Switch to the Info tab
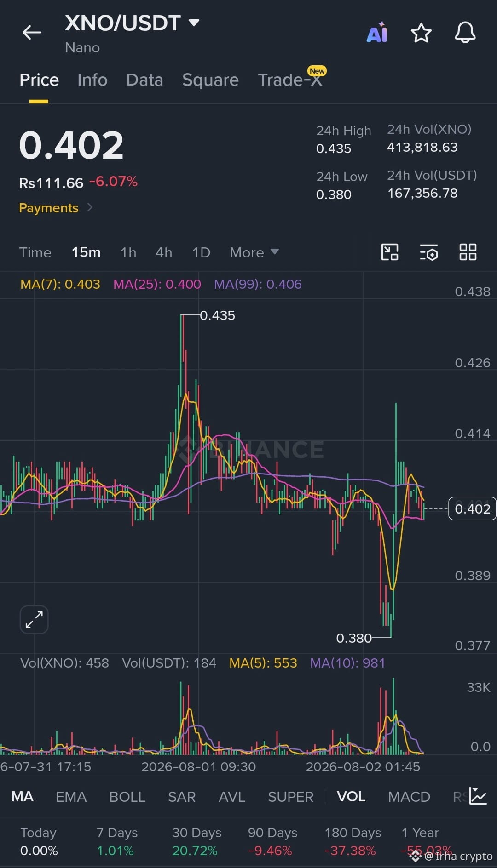 tap(92, 80)
